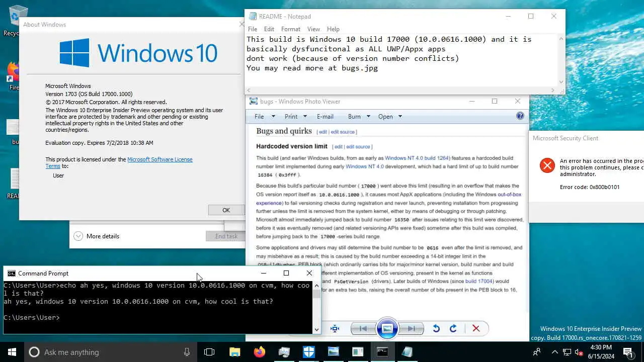This screenshot has height=362, width=644.
Task: Click the Cortana microphone icon
Action: pyautogui.click(x=187, y=352)
